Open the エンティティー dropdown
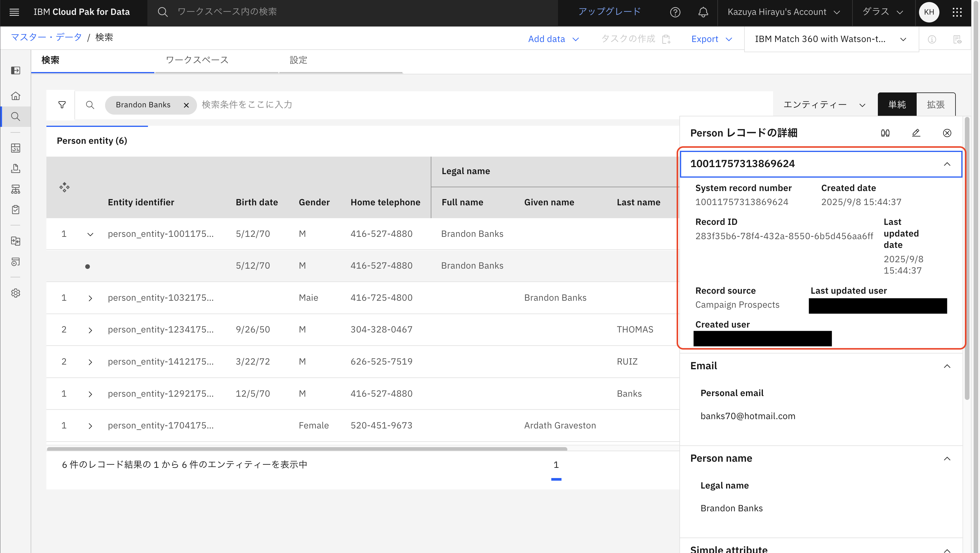 point(824,105)
